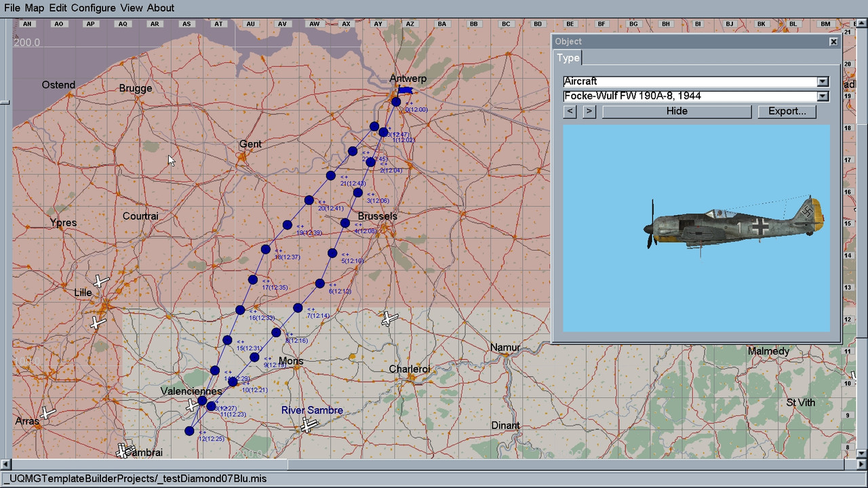The width and height of the screenshot is (868, 488).
Task: Click the Brussels city label
Action: click(377, 216)
